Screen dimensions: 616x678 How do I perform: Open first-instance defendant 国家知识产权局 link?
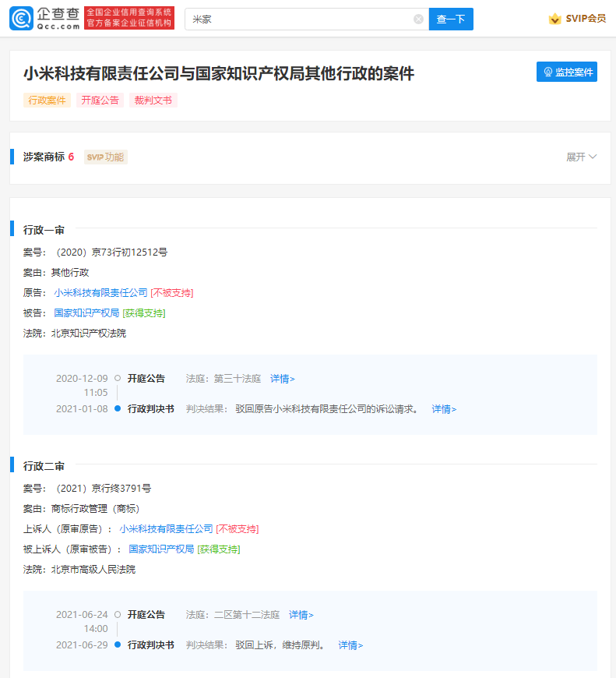click(x=86, y=313)
